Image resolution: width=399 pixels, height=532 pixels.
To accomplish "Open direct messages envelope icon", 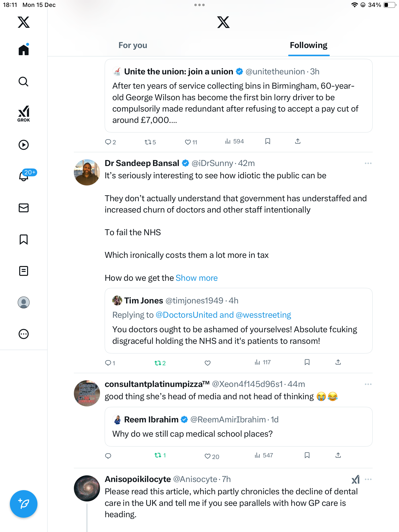I will 24,208.
